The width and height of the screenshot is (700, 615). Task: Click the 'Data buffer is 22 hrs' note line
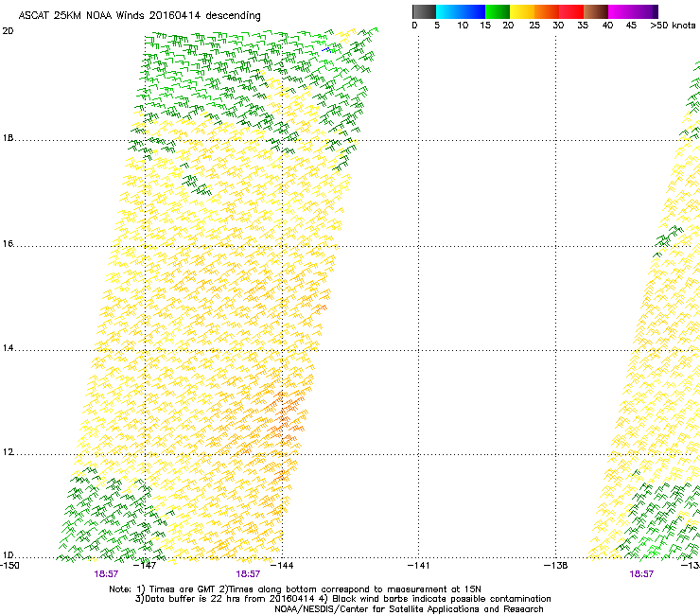tap(342, 599)
